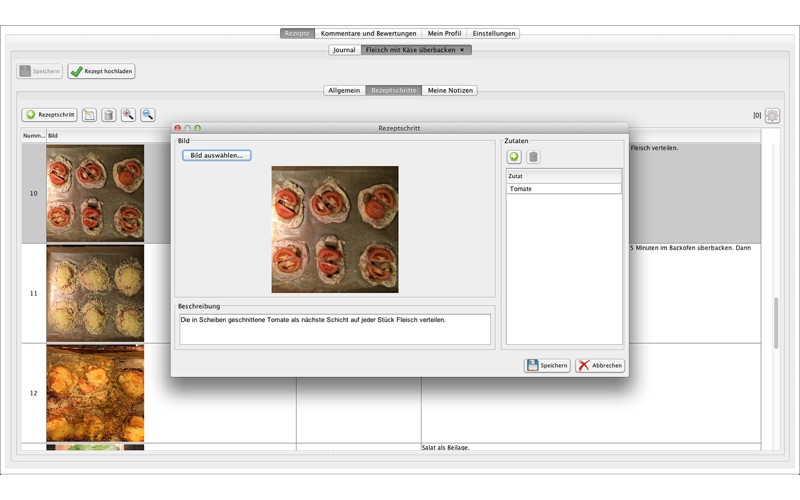
Task: Close the Fleisch mit Käse überbacken tab
Action: coord(462,50)
